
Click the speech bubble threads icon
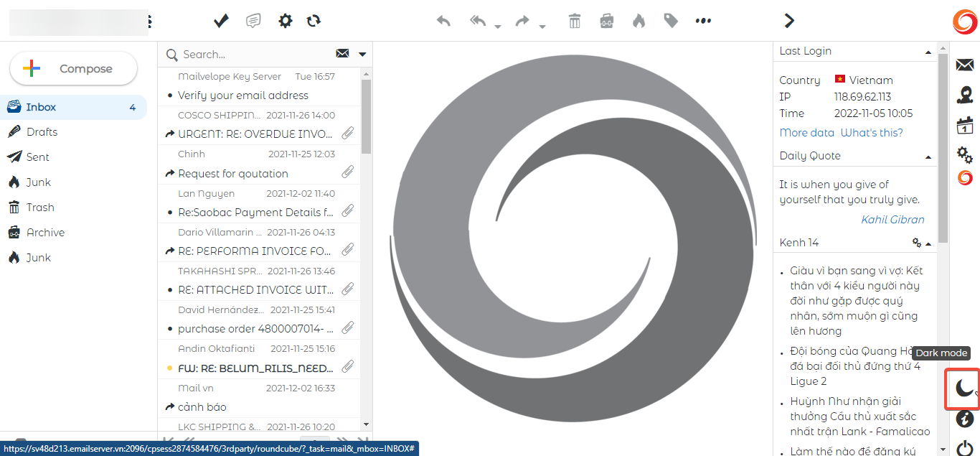pyautogui.click(x=253, y=21)
